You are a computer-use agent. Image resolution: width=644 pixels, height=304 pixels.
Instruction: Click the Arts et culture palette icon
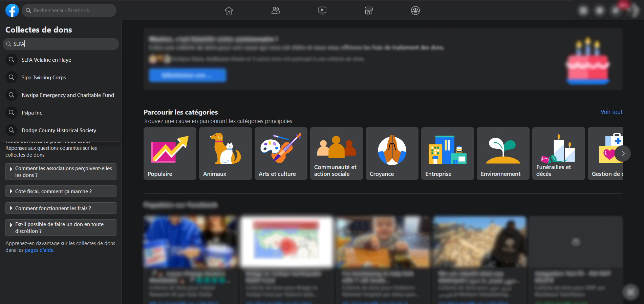pyautogui.click(x=281, y=148)
